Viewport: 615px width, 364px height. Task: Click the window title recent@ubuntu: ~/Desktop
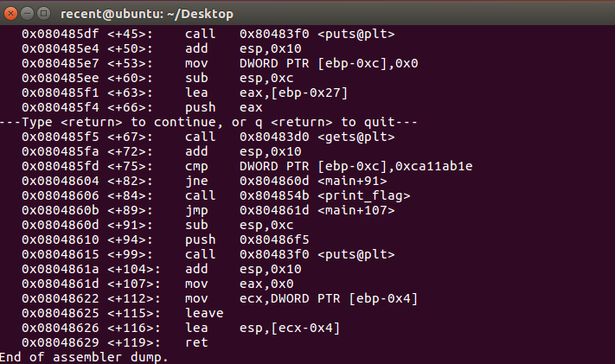pyautogui.click(x=147, y=14)
